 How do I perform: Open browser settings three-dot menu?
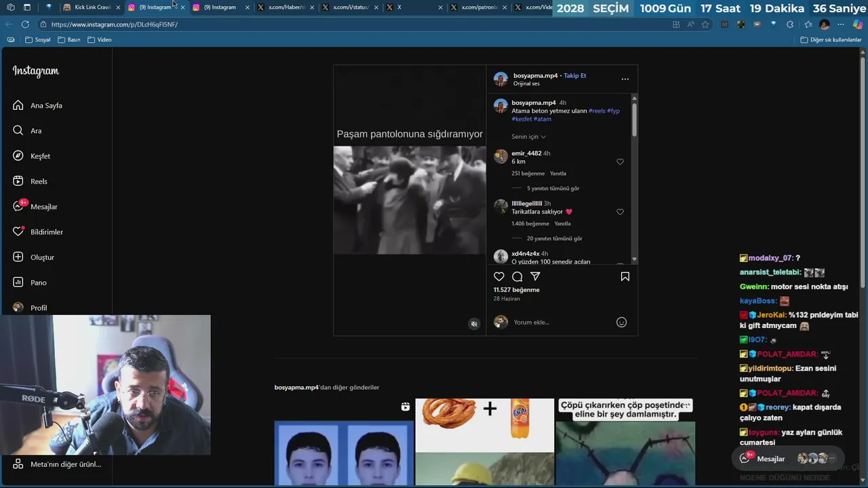tap(842, 24)
